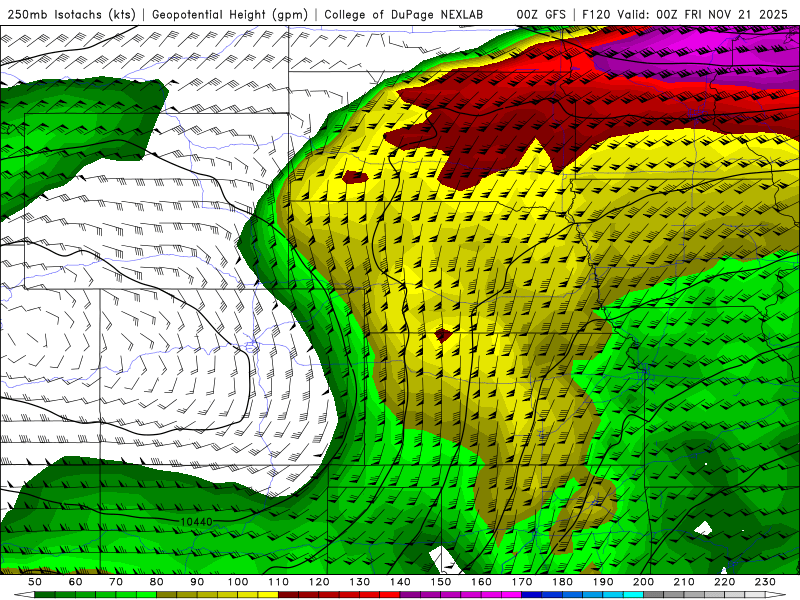Click the '250mb Isotachs (kts)' title text
The height and width of the screenshot is (600, 800).
click(x=72, y=15)
